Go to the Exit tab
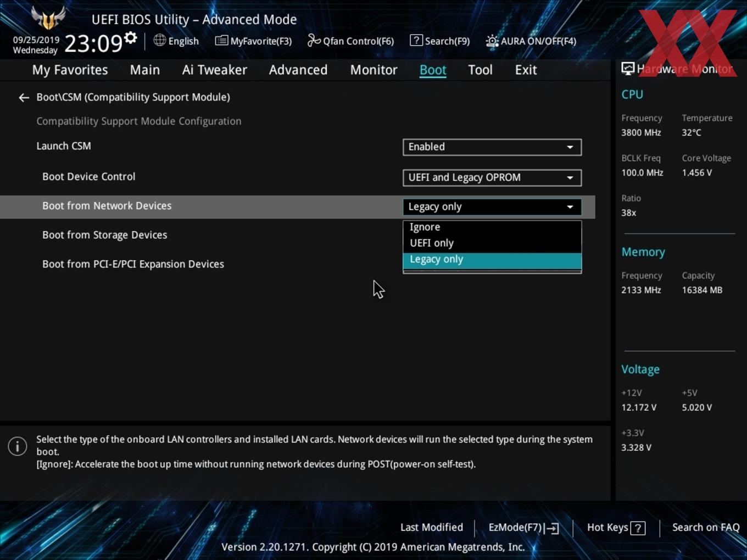This screenshot has height=560, width=747. tap(526, 70)
